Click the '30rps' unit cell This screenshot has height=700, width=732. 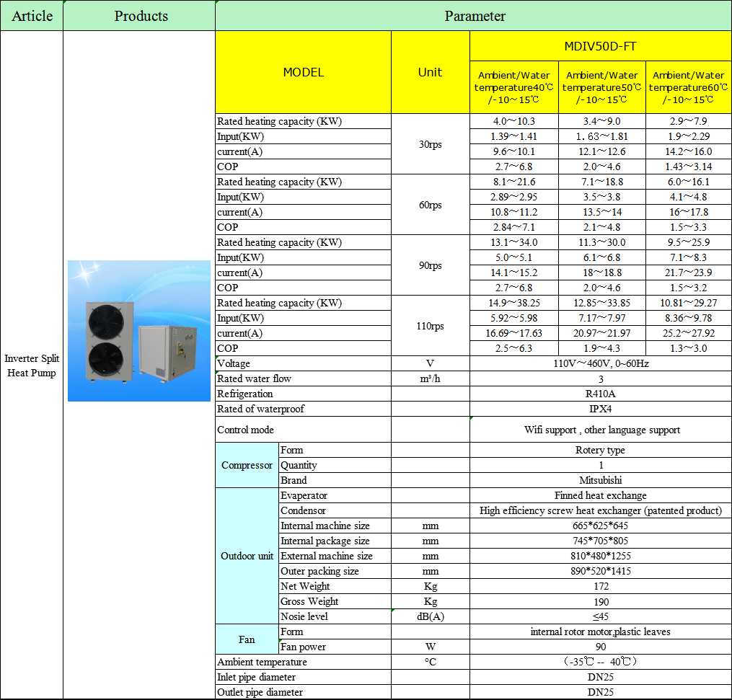point(431,144)
